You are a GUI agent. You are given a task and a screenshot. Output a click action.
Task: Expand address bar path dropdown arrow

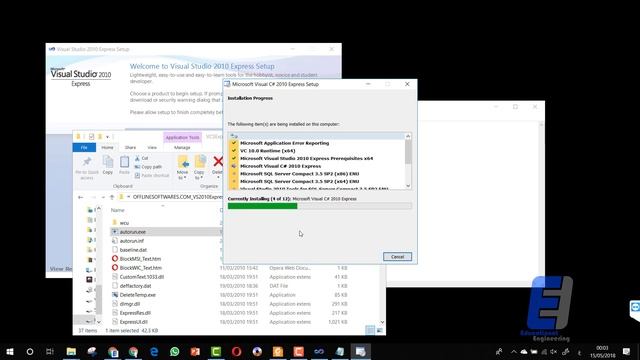click(128, 197)
